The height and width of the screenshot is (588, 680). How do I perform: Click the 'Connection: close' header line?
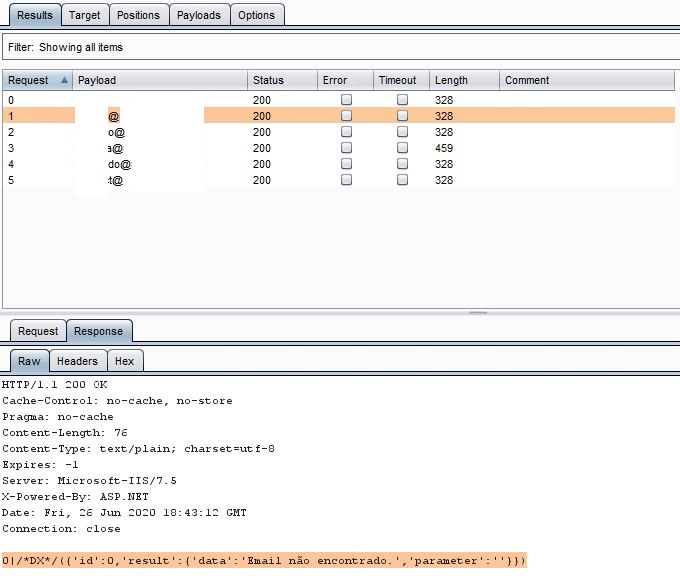pos(61,529)
